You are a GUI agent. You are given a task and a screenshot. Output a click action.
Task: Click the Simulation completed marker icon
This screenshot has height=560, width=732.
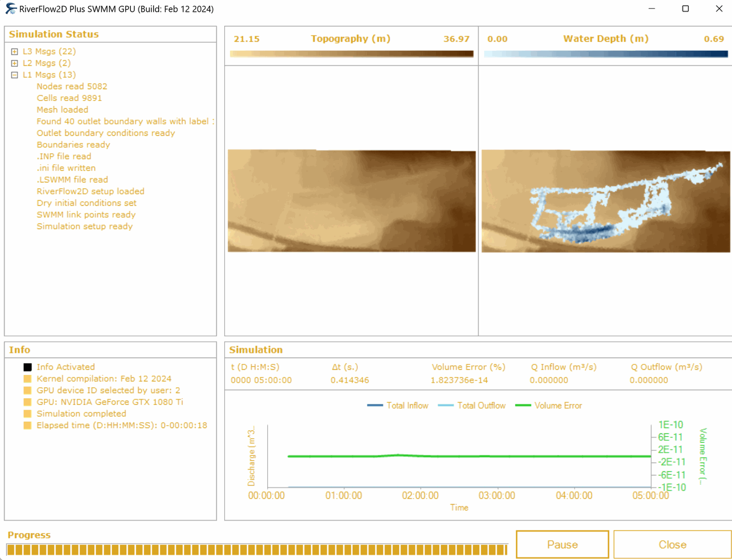(x=27, y=414)
